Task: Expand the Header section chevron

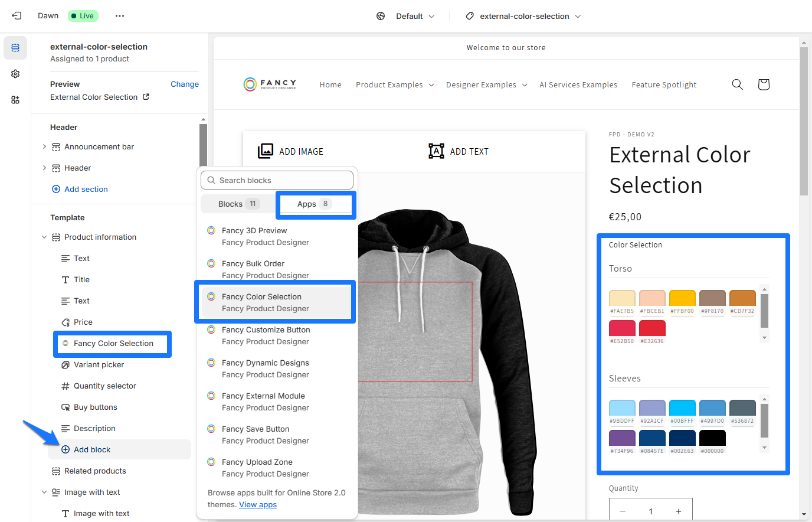Action: [44, 168]
